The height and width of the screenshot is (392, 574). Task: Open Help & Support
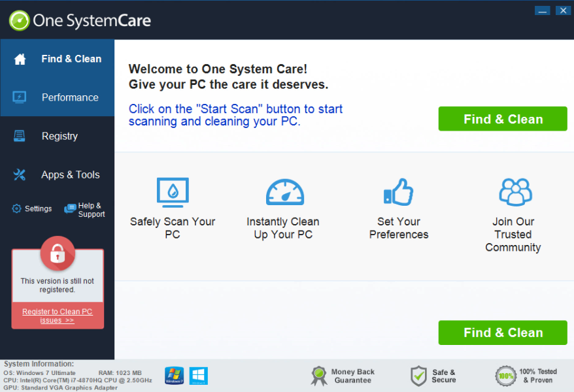coord(84,210)
